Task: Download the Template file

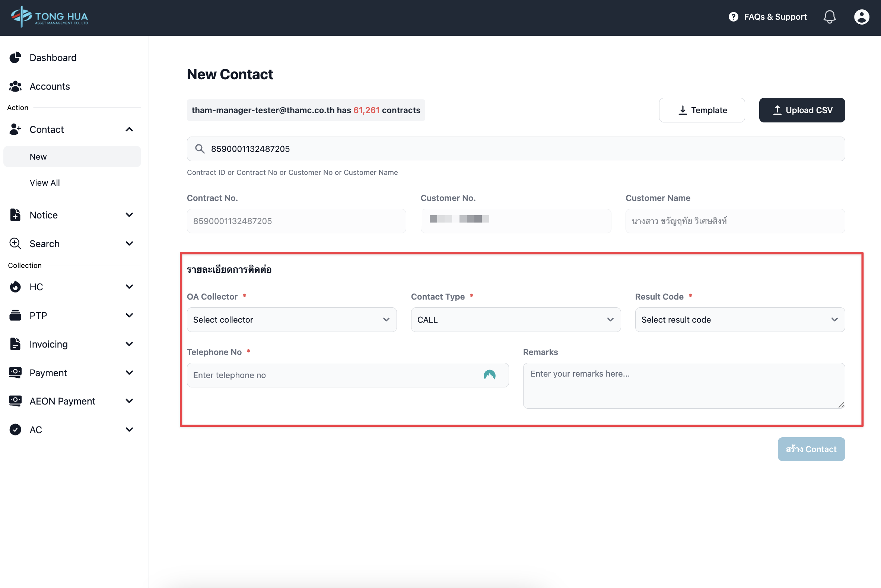Action: [702, 110]
